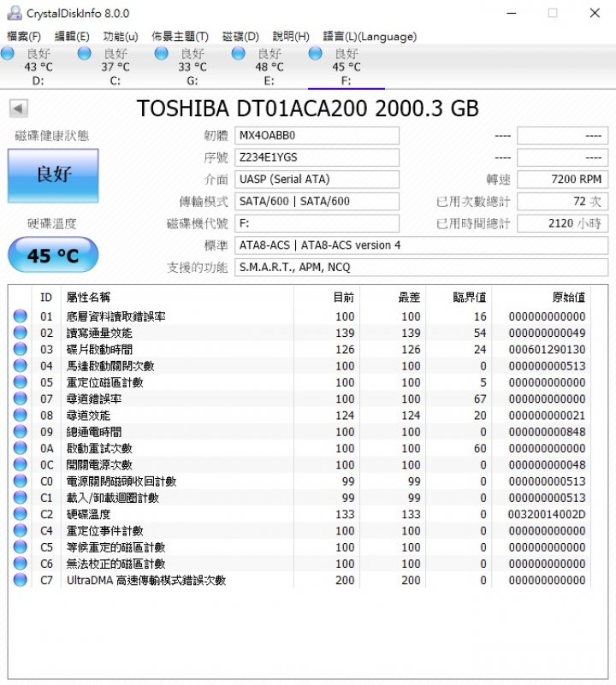Click raw value 00320014002D
The image size is (616, 685).
point(547,514)
